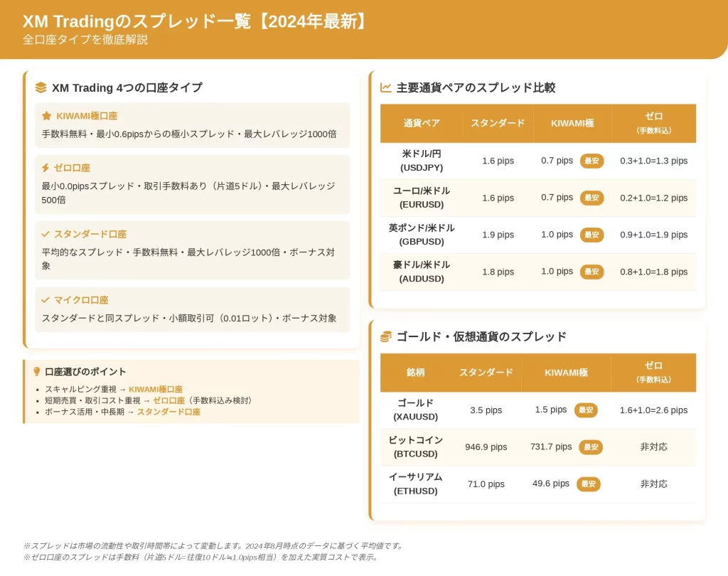Select the 最安 badge in the BTCUSD row
The height and width of the screenshot is (576, 728).
click(x=591, y=447)
